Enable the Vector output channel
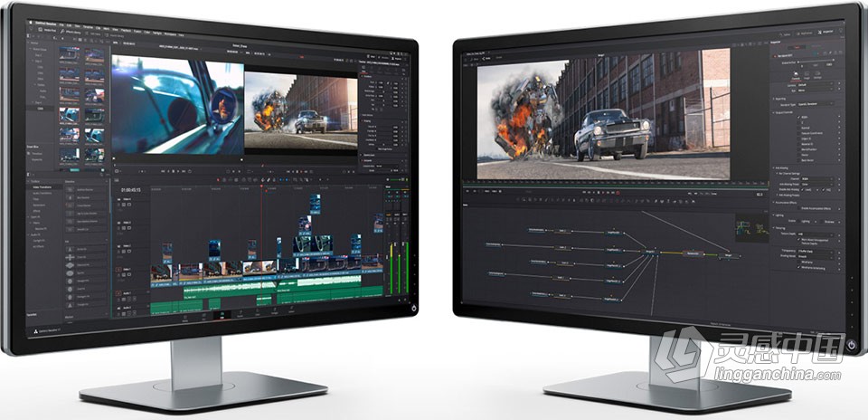 pos(798,155)
